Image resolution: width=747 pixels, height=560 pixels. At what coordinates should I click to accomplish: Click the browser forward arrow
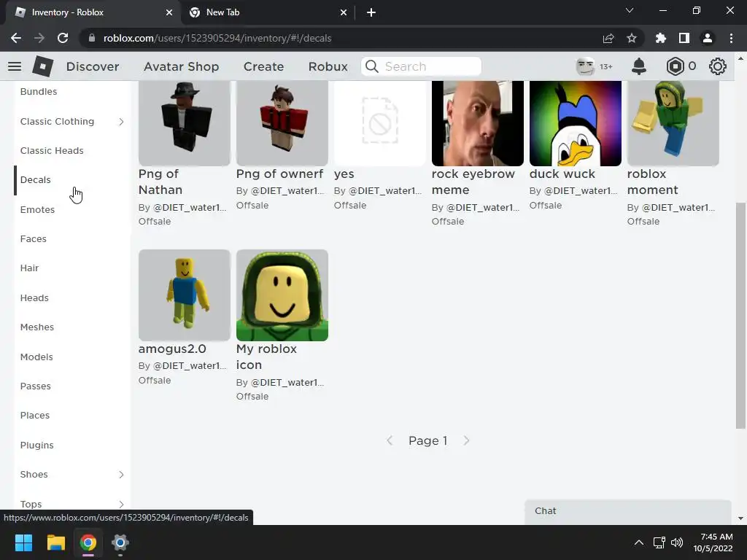click(39, 38)
